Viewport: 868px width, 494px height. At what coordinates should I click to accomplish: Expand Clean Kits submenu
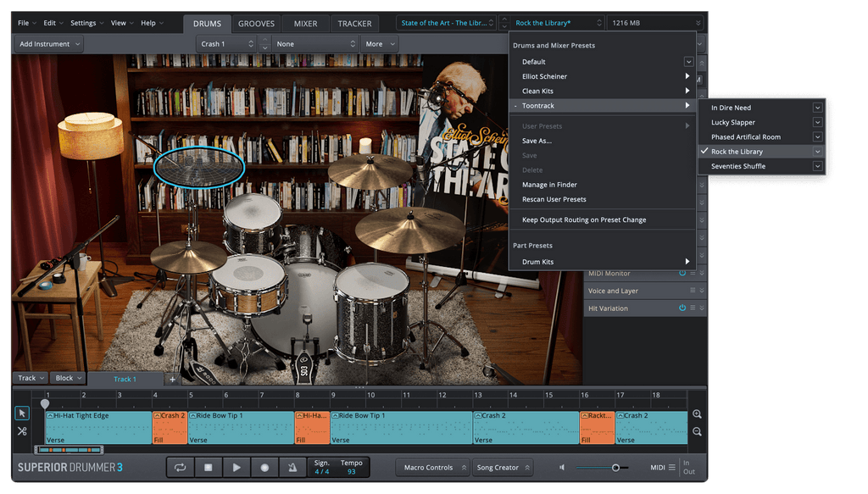[x=687, y=91]
